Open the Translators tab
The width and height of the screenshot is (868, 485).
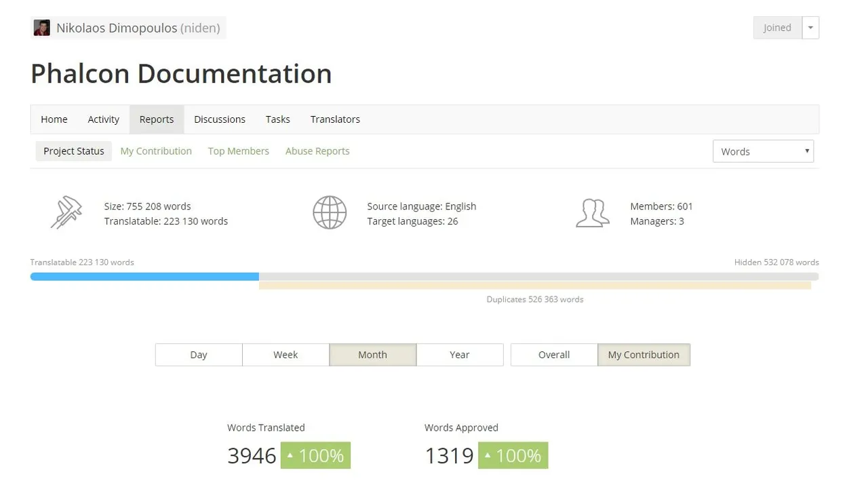click(335, 119)
